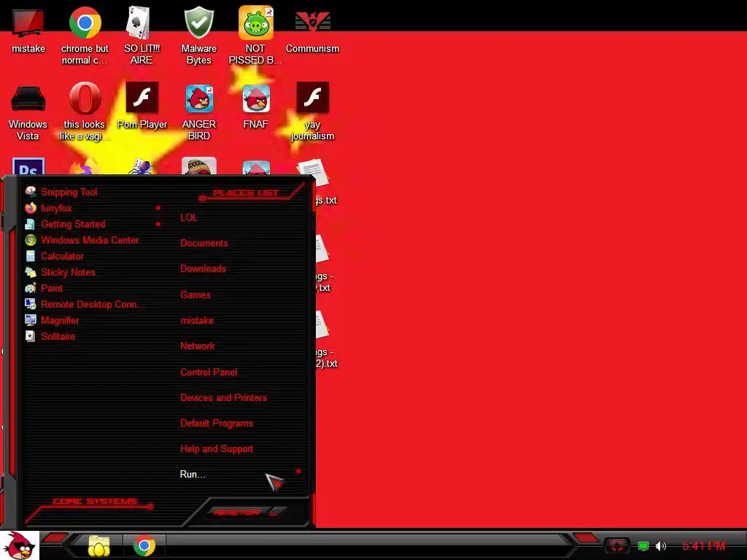Open Default Programs
This screenshot has width=747, height=560.
click(x=216, y=424)
